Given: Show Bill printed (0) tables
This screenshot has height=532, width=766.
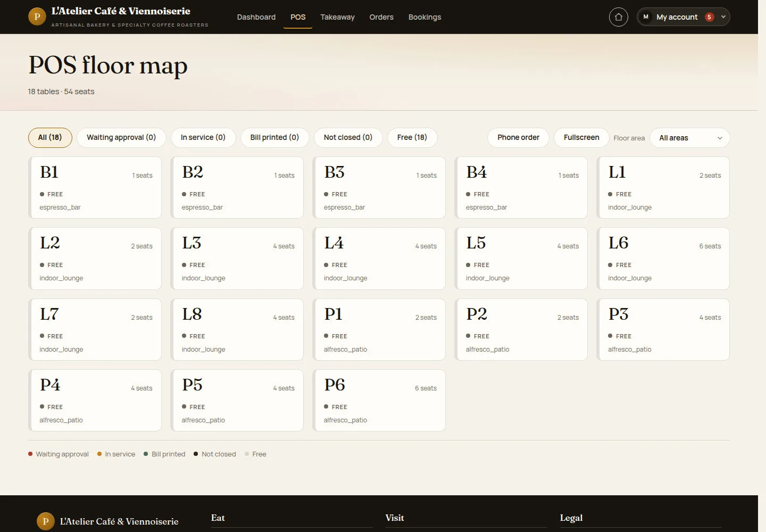Looking at the screenshot, I should pos(274,137).
